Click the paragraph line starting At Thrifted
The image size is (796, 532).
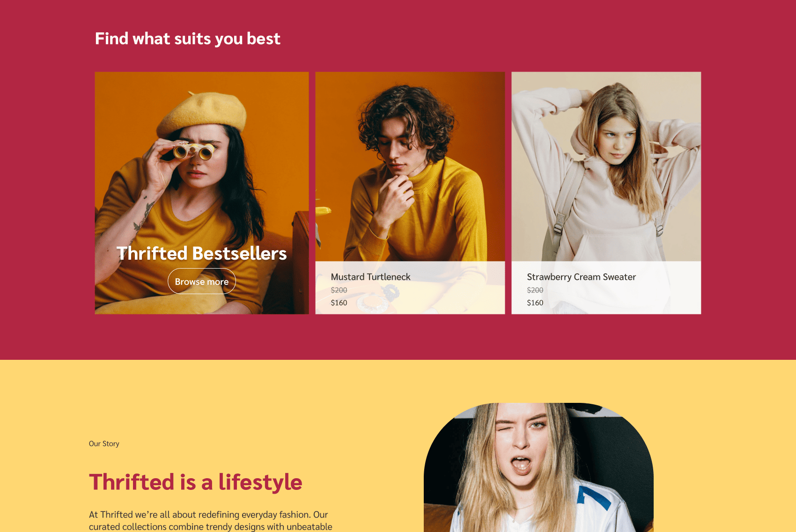click(208, 515)
